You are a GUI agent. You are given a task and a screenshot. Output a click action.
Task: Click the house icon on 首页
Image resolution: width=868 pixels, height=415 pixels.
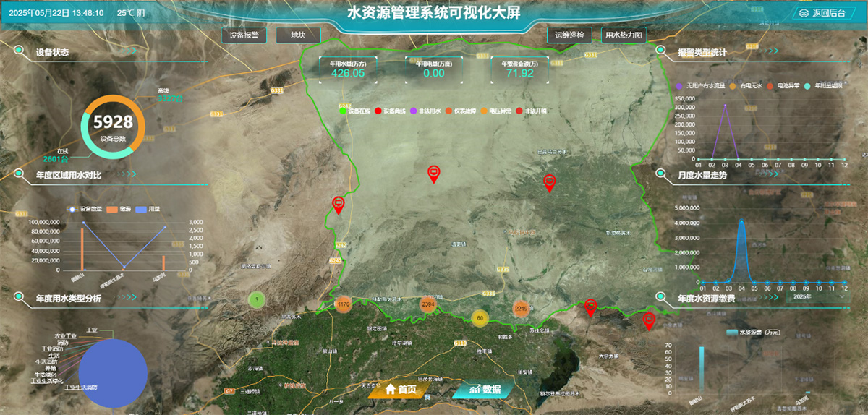(x=391, y=389)
